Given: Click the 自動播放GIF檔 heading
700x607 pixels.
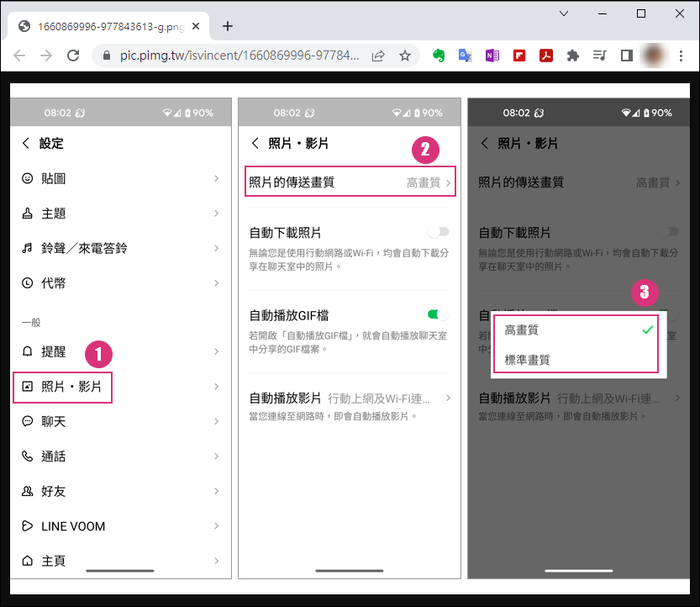Looking at the screenshot, I should 289,315.
